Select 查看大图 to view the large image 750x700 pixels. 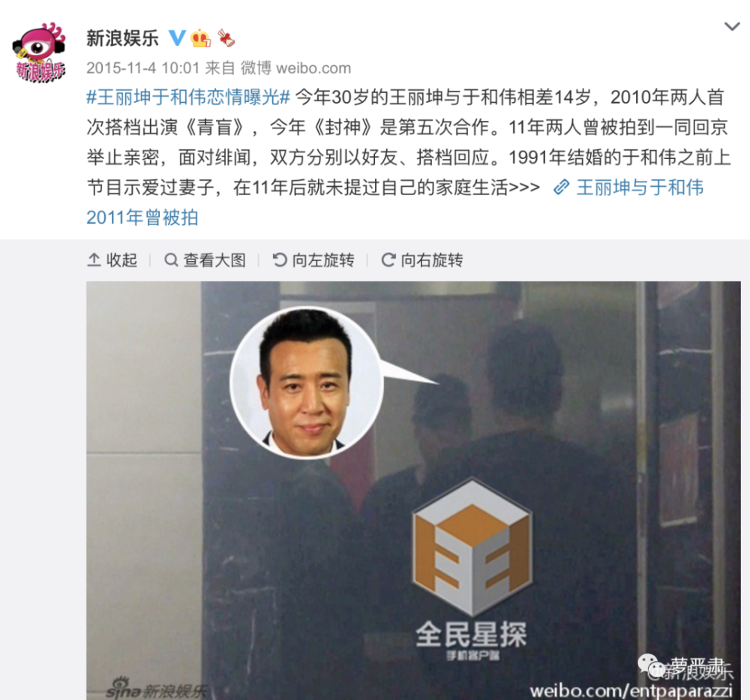[x=205, y=260]
